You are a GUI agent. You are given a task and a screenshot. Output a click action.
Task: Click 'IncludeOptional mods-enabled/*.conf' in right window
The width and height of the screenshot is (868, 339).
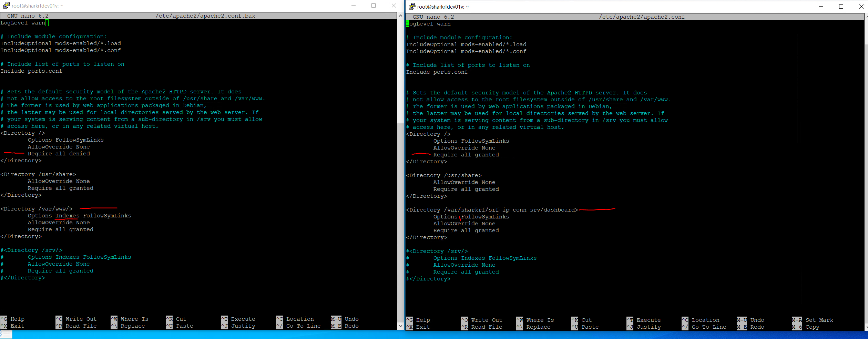click(x=466, y=51)
